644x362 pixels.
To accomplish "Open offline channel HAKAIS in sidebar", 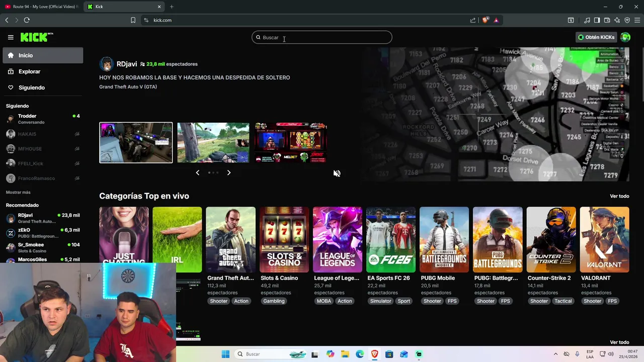I will tap(43, 134).
